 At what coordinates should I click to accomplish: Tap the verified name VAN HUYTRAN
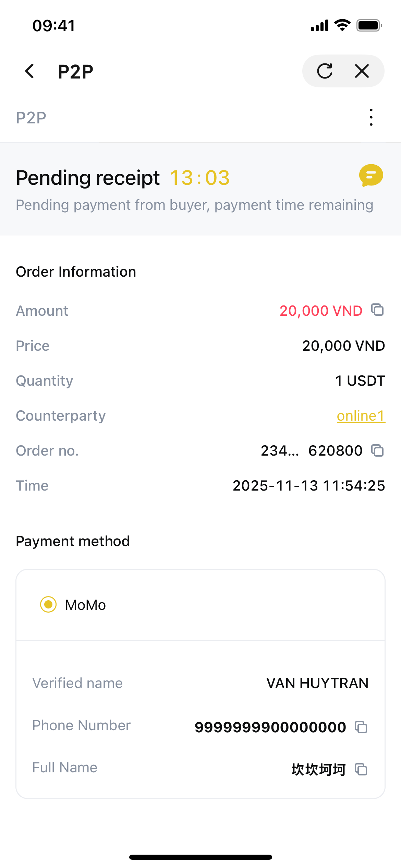[x=317, y=683]
